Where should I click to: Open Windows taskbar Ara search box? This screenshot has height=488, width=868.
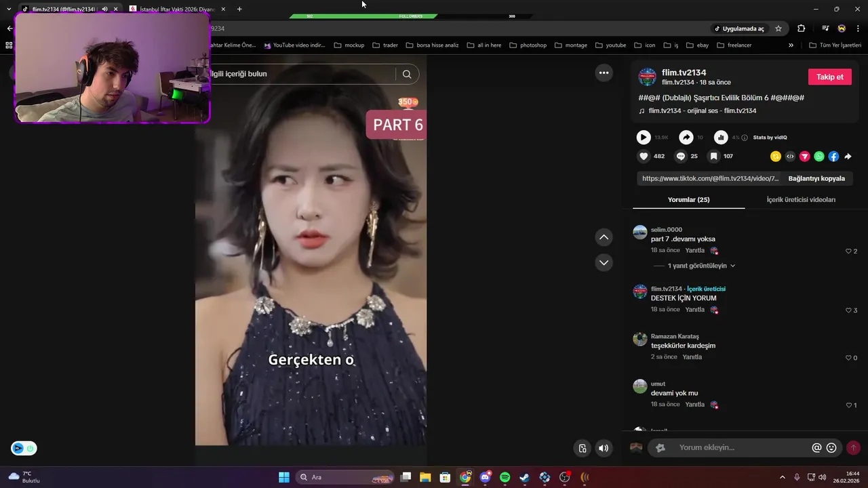(x=346, y=477)
